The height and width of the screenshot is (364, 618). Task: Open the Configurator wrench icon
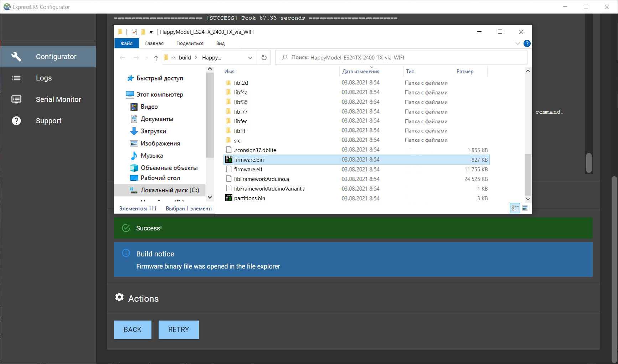tap(16, 57)
